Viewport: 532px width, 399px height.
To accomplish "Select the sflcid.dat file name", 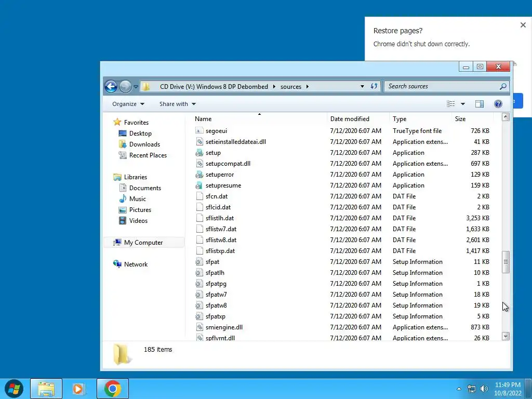I will coord(218,207).
